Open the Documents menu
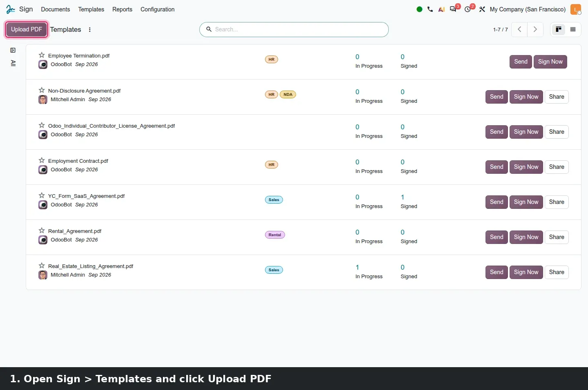The height and width of the screenshot is (390, 588). click(x=56, y=9)
